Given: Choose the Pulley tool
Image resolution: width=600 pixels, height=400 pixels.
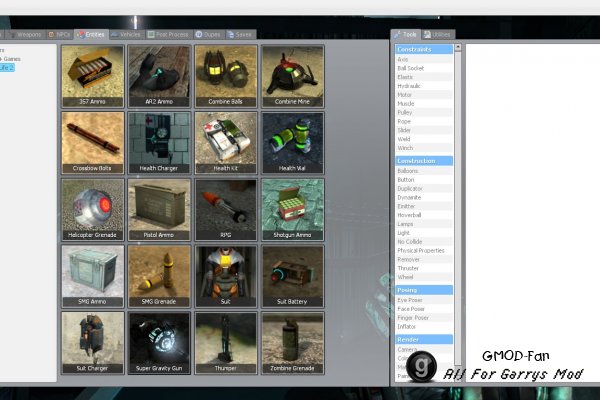Looking at the screenshot, I should click(424, 112).
